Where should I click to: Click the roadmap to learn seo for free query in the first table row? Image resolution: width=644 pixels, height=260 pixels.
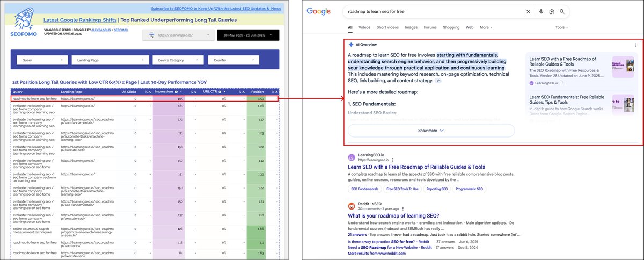[34, 98]
